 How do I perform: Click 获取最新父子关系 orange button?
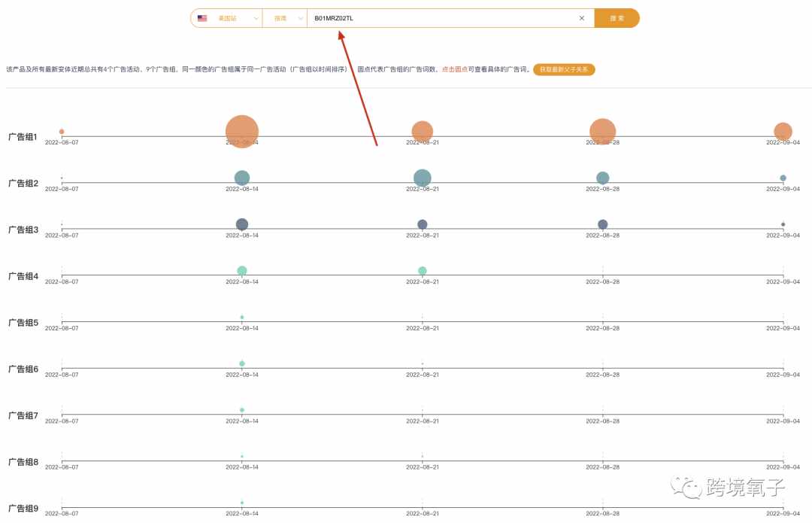click(564, 69)
